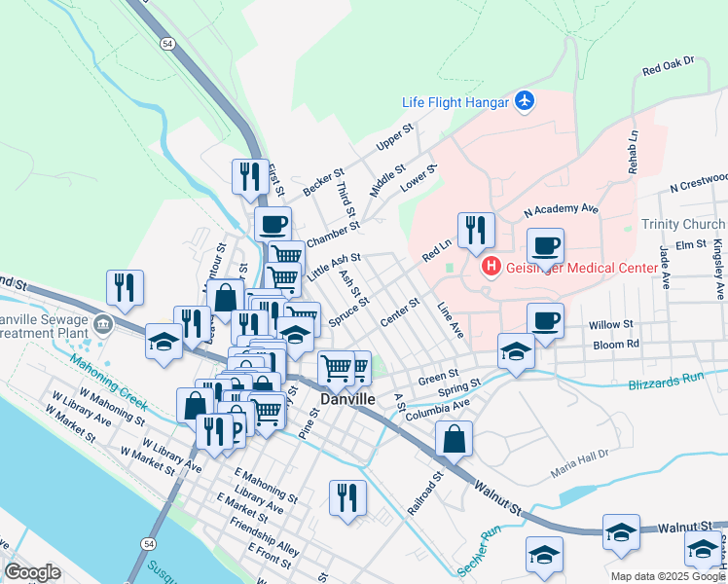Image resolution: width=728 pixels, height=584 pixels.
Task: Click the Becker St label
Action: (x=323, y=182)
